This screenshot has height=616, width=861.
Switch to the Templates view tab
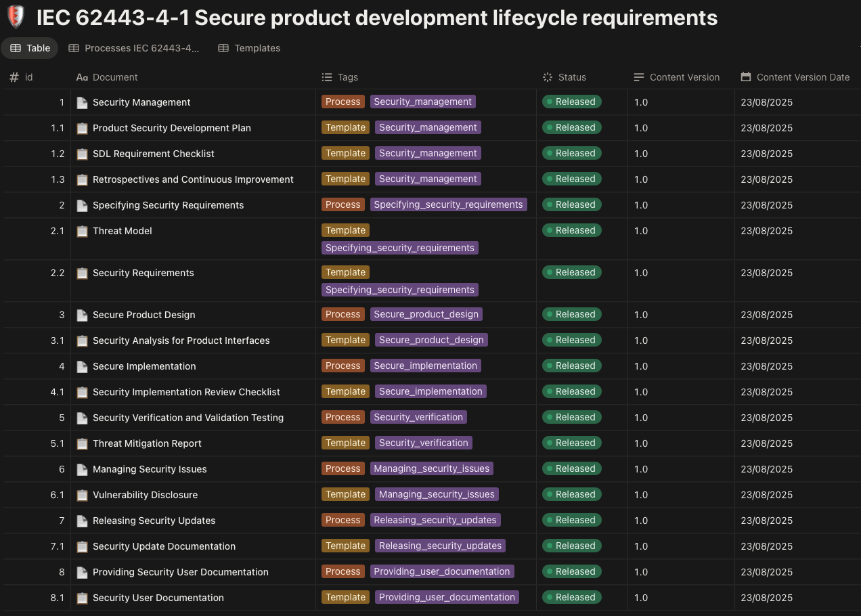click(249, 48)
